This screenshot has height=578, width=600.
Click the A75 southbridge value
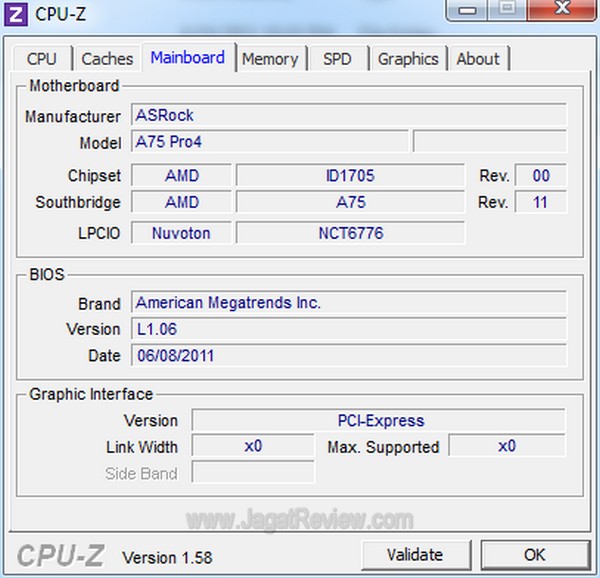[350, 202]
